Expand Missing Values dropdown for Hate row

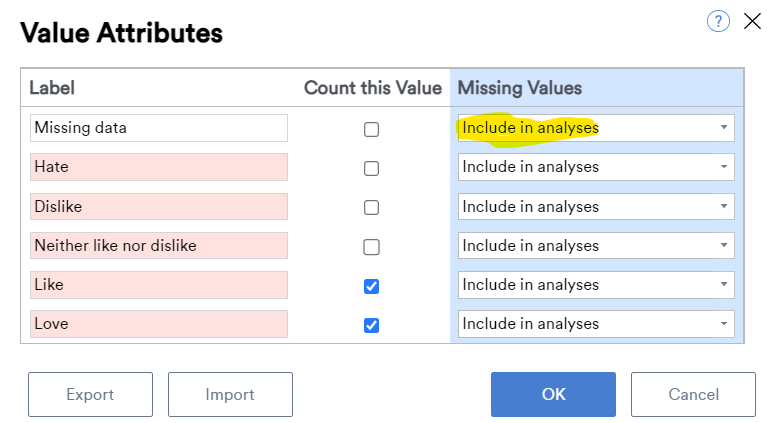tap(596, 167)
